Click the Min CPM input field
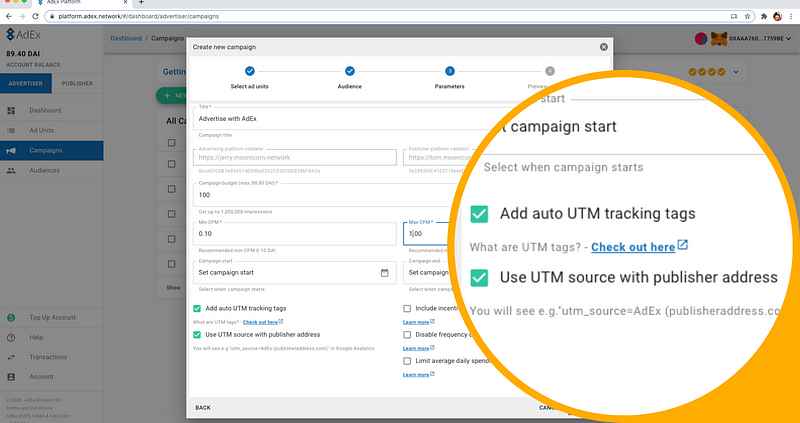This screenshot has width=800, height=423. [294, 234]
